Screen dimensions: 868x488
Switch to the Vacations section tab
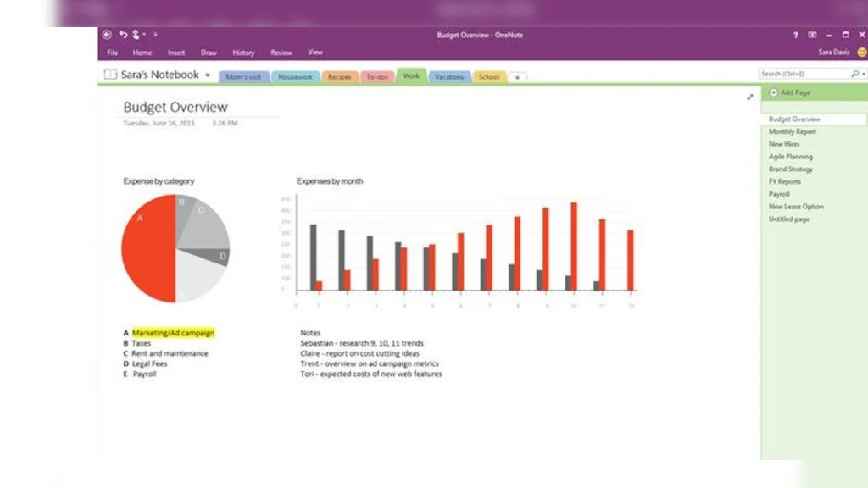(449, 77)
